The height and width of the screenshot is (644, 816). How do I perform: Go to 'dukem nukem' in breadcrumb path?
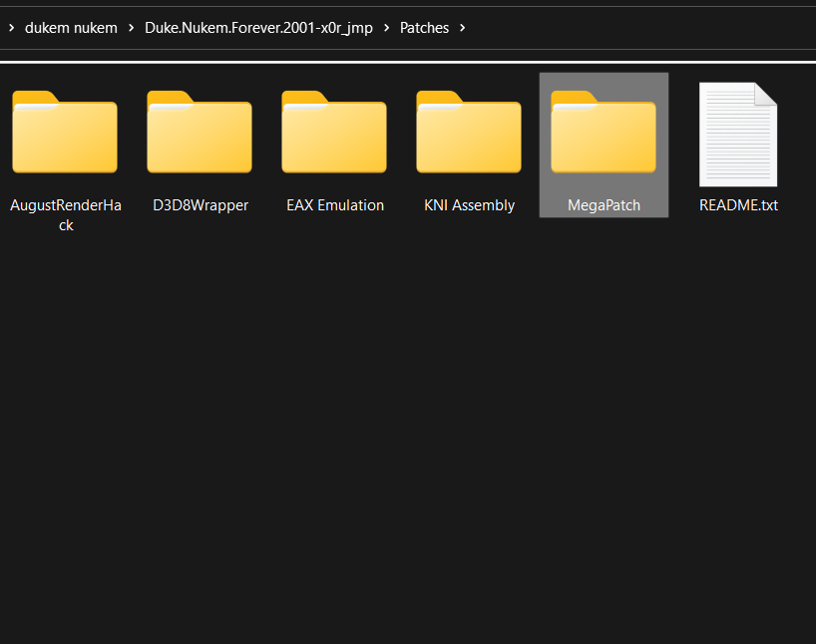[71, 28]
